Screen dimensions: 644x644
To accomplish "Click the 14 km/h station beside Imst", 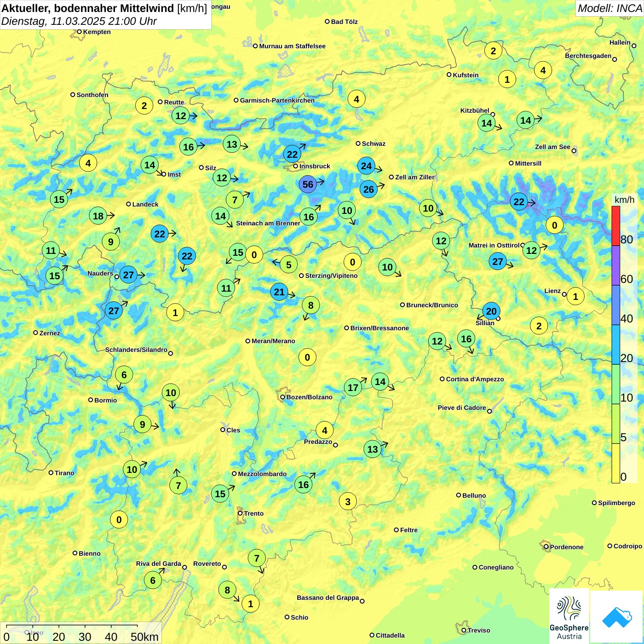I will pos(149,165).
